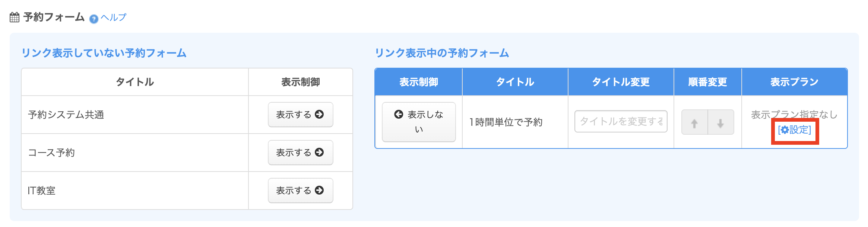Move form up with up-arrow icon
868x227 pixels.
point(694,122)
